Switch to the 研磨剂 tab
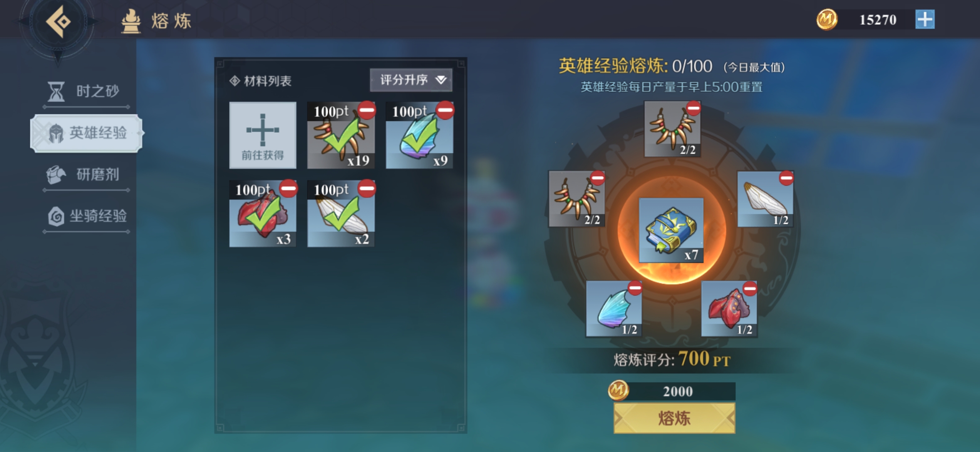 click(86, 175)
